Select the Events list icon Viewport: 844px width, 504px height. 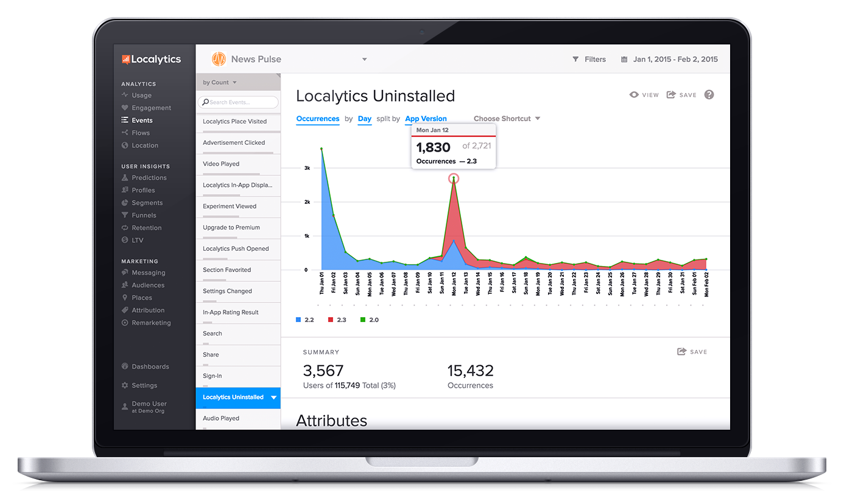tap(125, 121)
